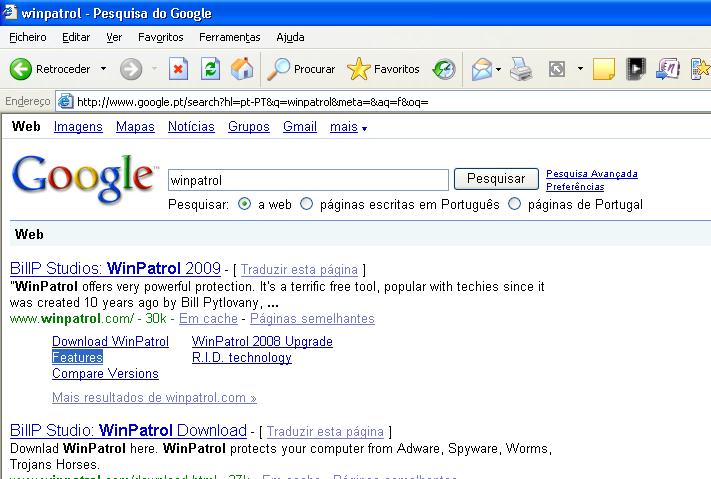Screen dimensions: 711x479
Task: Click the grey square toolbar icon
Action: pyautogui.click(x=556, y=69)
